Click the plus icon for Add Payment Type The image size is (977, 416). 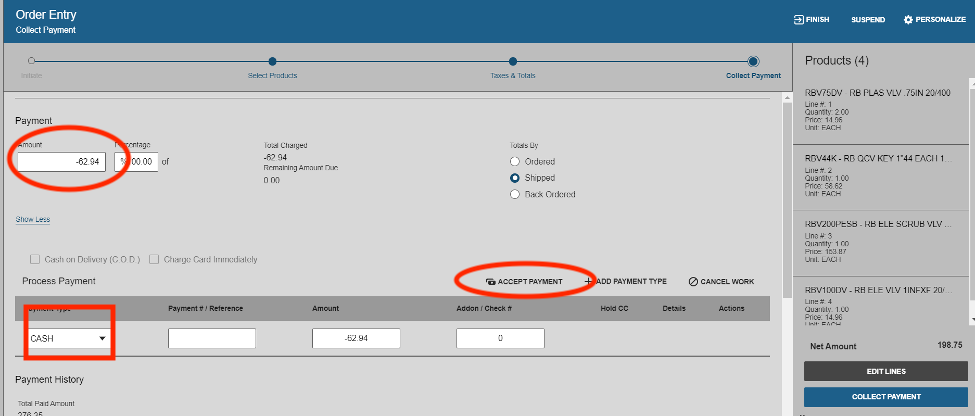(x=589, y=281)
